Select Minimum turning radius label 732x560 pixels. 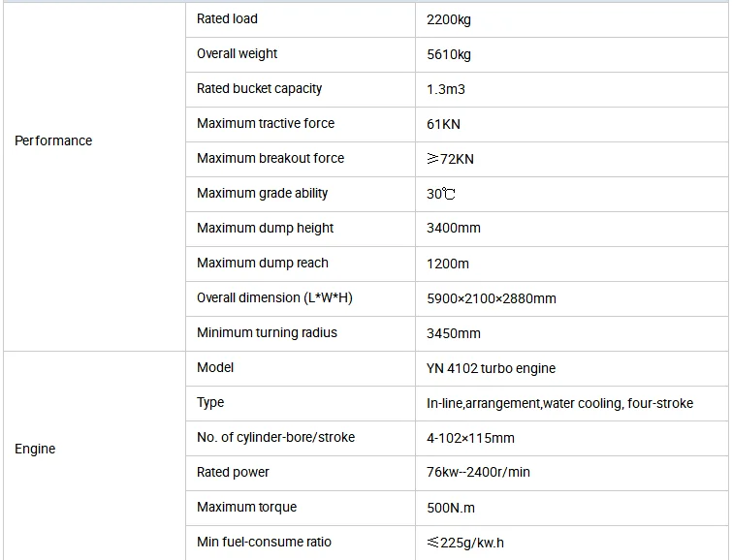[267, 332]
